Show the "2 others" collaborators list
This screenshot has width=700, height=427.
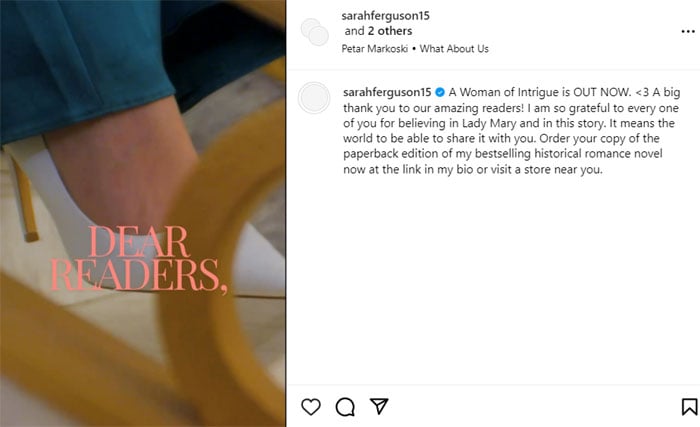pyautogui.click(x=390, y=31)
